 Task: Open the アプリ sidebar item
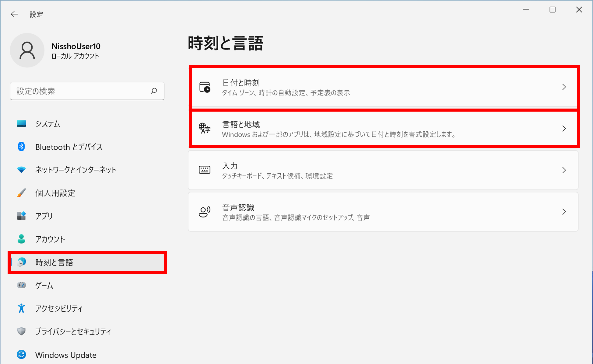tap(44, 216)
